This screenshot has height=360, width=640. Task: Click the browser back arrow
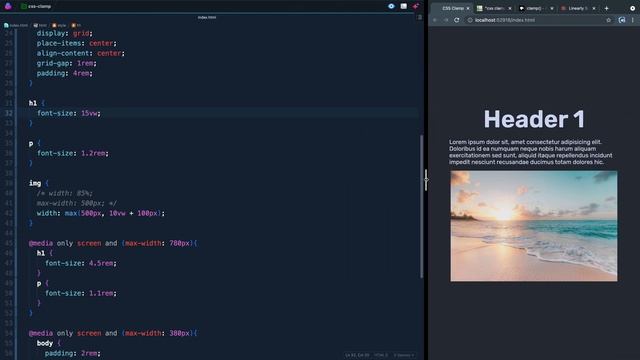435,20
